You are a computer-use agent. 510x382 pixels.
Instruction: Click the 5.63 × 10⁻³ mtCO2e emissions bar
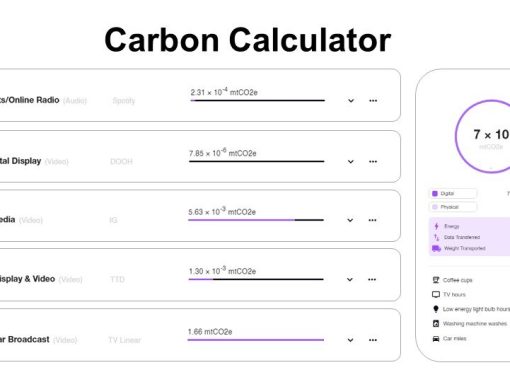pos(256,220)
